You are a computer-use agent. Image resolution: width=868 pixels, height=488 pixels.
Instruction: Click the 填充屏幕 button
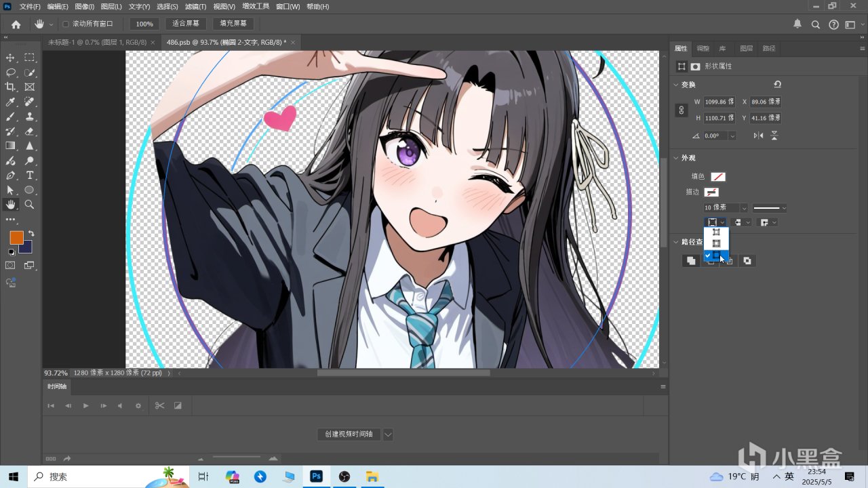click(x=233, y=24)
